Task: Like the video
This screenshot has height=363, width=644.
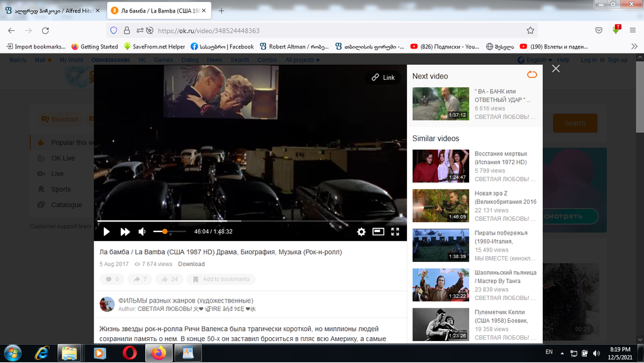Action: (170, 279)
